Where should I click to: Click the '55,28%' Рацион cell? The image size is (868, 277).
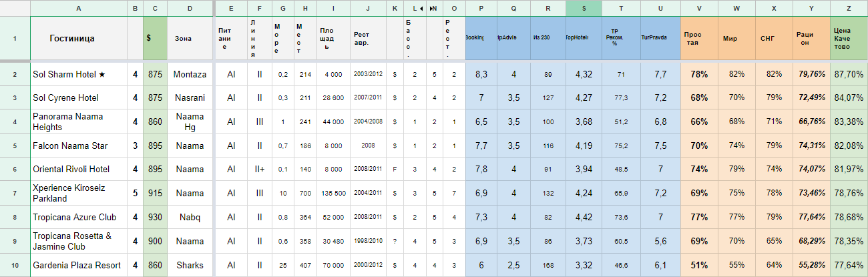[x=811, y=265]
